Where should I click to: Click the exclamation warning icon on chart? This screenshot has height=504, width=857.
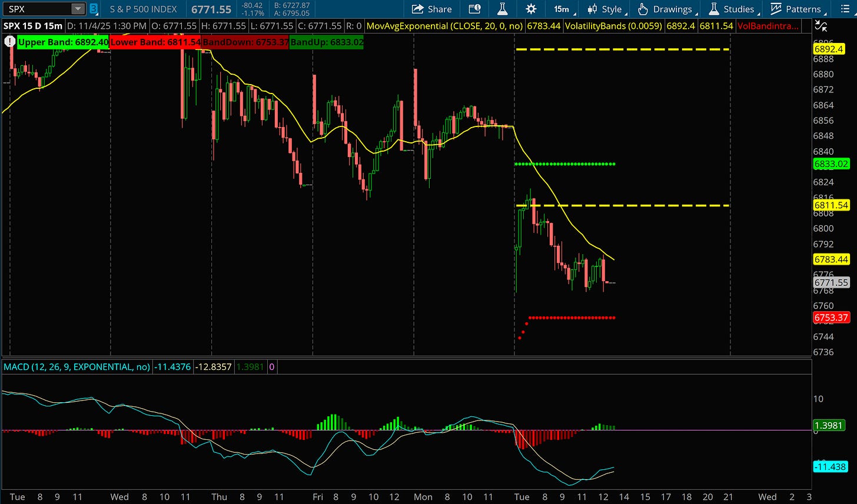(9, 42)
